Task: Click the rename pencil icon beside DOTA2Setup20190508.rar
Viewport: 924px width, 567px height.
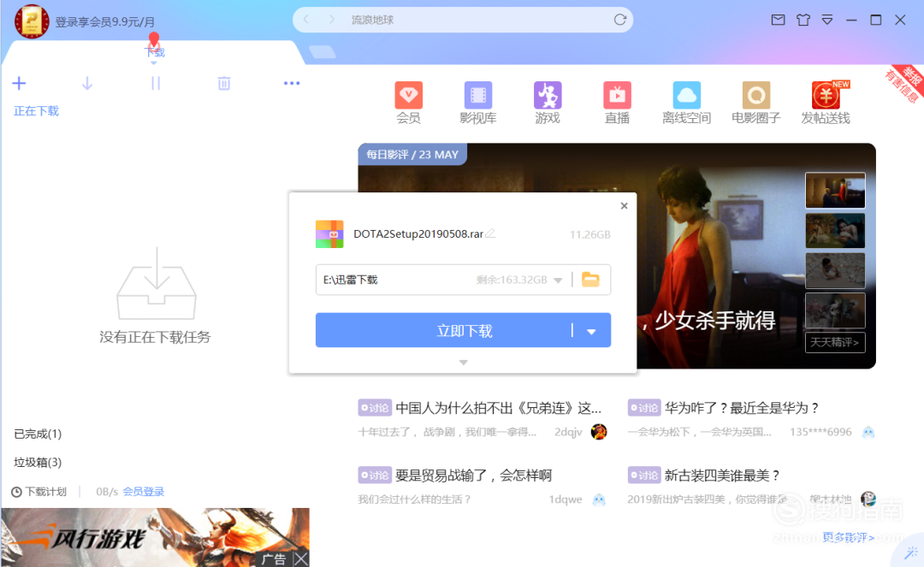Action: pyautogui.click(x=490, y=233)
